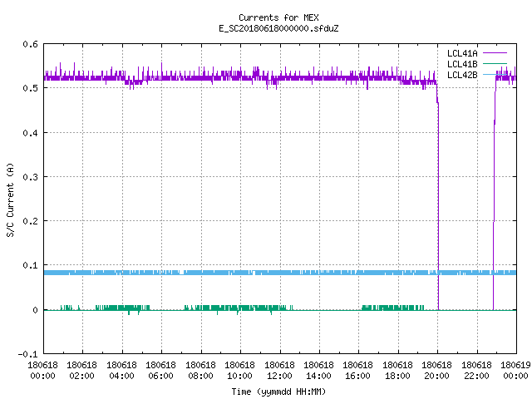Screen dimensions: 532x399
Task: Click the 0.3 y-axis tick value
Action: pos(30,177)
